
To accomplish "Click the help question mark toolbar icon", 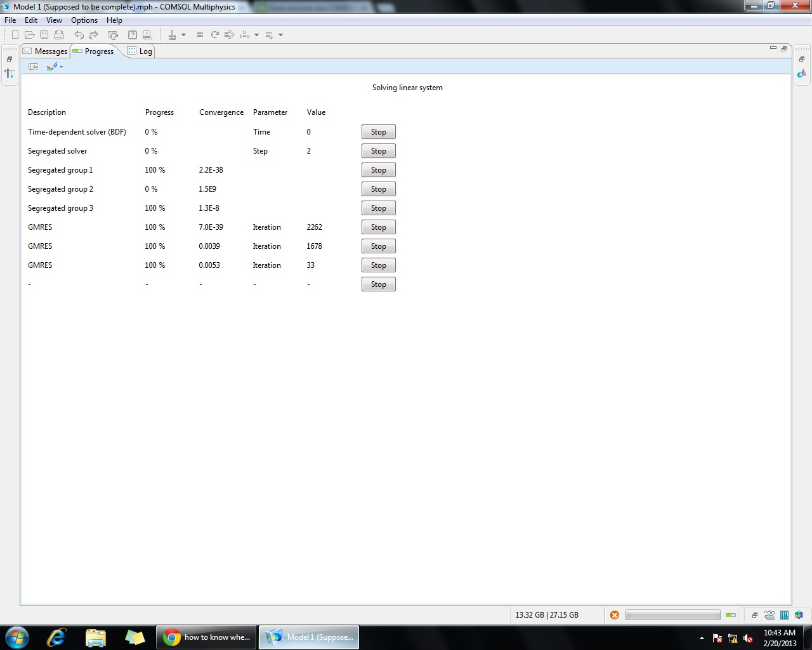I will tap(132, 35).
